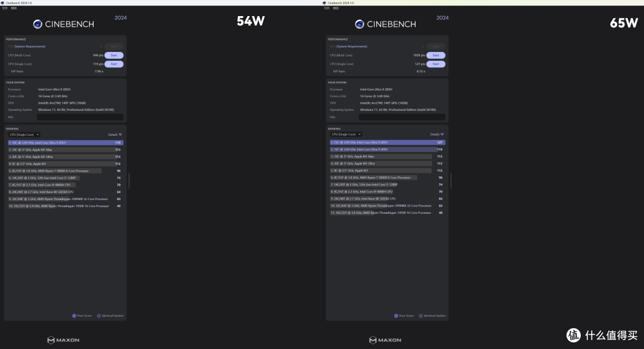The width and height of the screenshot is (644, 349).
Task: Click Cinebench title bar icon, 946 pts window
Action: point(2,3)
